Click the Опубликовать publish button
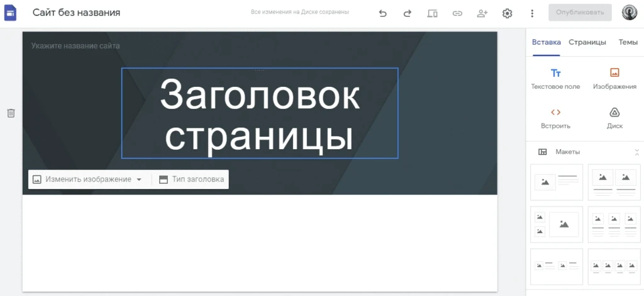 (580, 13)
